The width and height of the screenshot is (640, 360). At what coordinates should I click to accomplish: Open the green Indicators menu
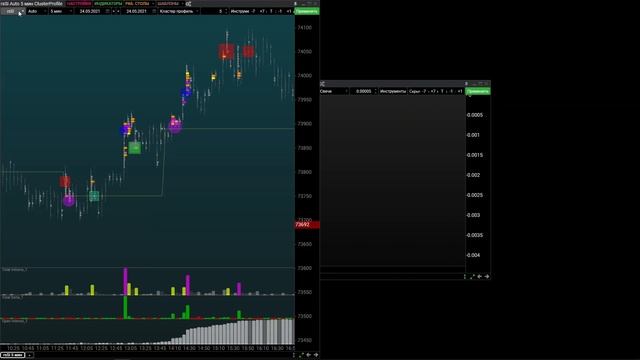pyautogui.click(x=108, y=3)
